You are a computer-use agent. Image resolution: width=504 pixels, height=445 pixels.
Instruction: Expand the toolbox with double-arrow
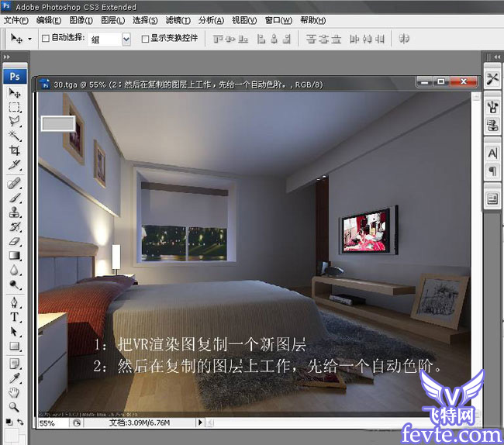[x=6, y=57]
